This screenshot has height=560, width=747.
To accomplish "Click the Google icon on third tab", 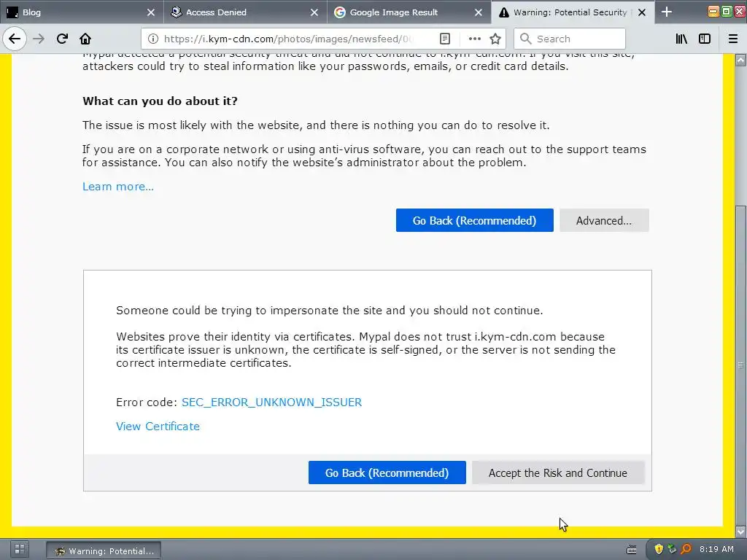I will click(340, 12).
